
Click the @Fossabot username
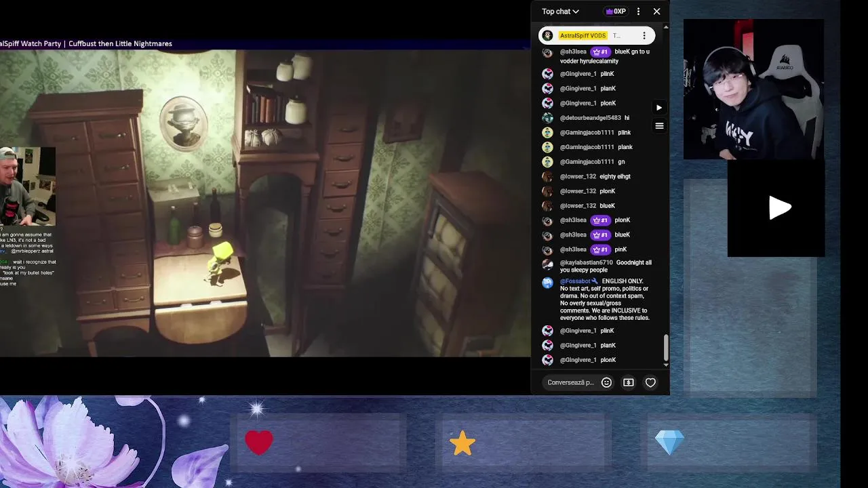(x=575, y=281)
